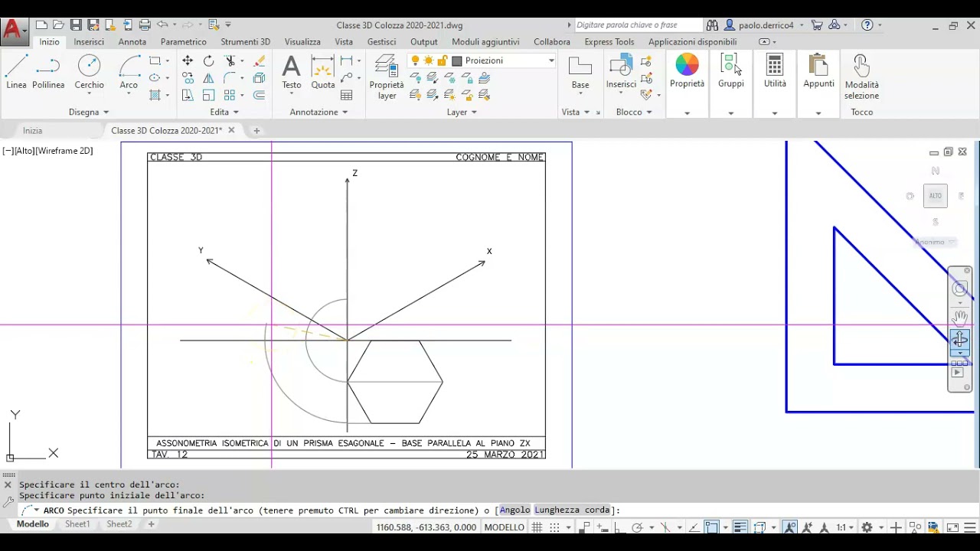Click the Move (Sposta) tool icon
The height and width of the screenshot is (551, 980).
point(188,60)
